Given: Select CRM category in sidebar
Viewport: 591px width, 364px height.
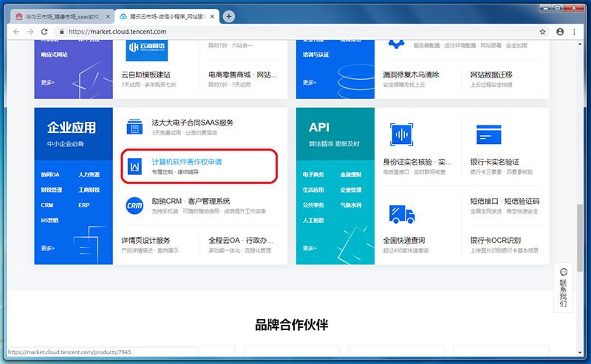Looking at the screenshot, I should click(x=47, y=205).
